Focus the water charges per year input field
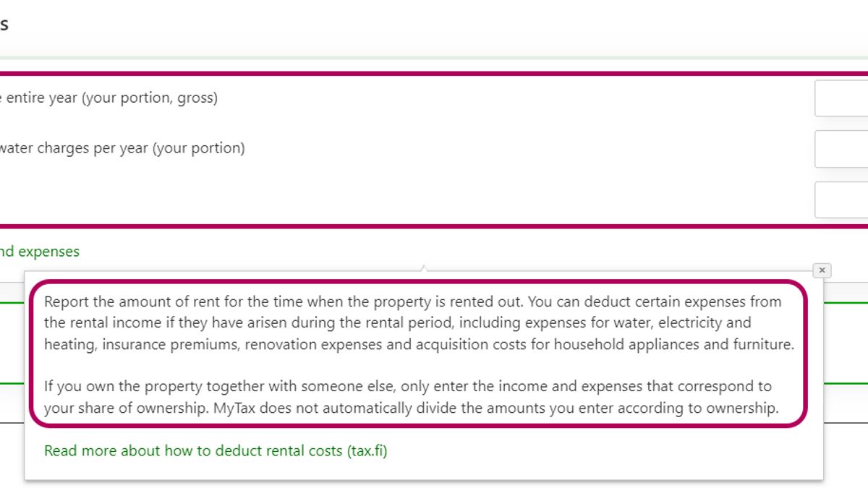 (x=841, y=149)
